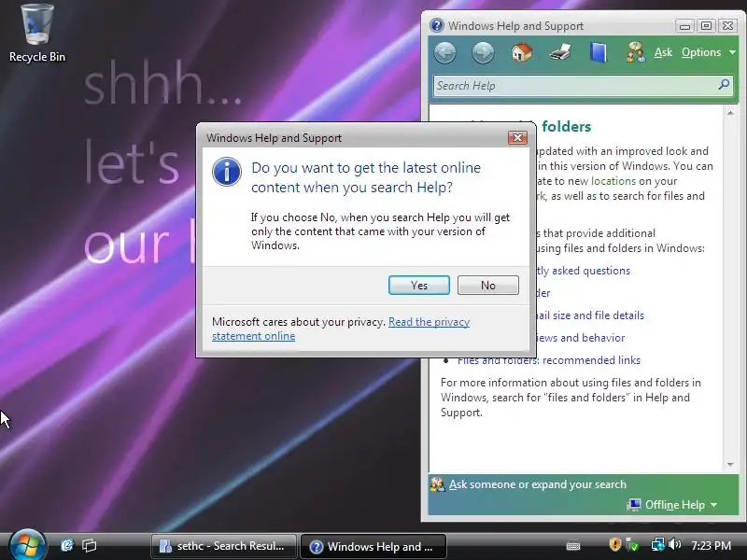
Task: Open the network tray icon
Action: click(x=657, y=544)
